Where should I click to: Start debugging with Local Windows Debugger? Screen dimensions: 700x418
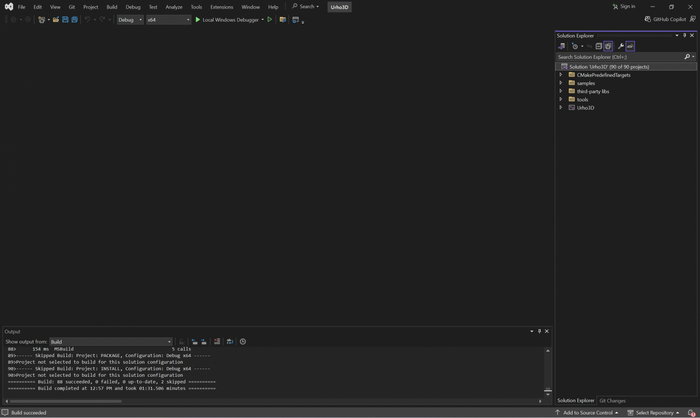(229, 19)
